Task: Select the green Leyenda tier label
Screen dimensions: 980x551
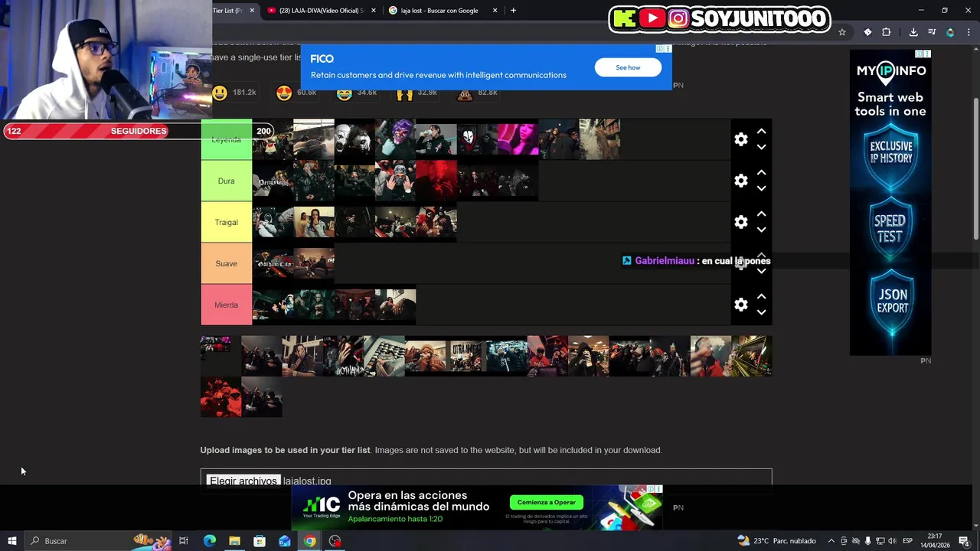Action: 226,139
